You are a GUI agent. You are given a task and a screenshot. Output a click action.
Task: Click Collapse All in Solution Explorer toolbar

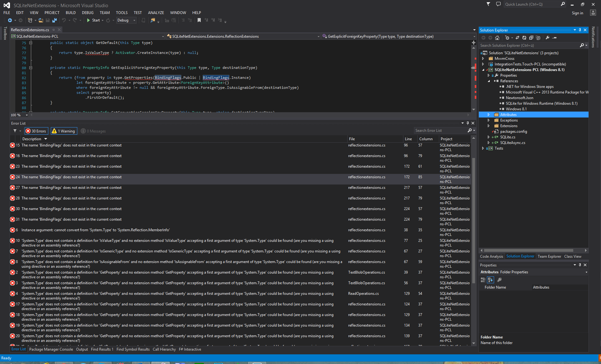531,38
